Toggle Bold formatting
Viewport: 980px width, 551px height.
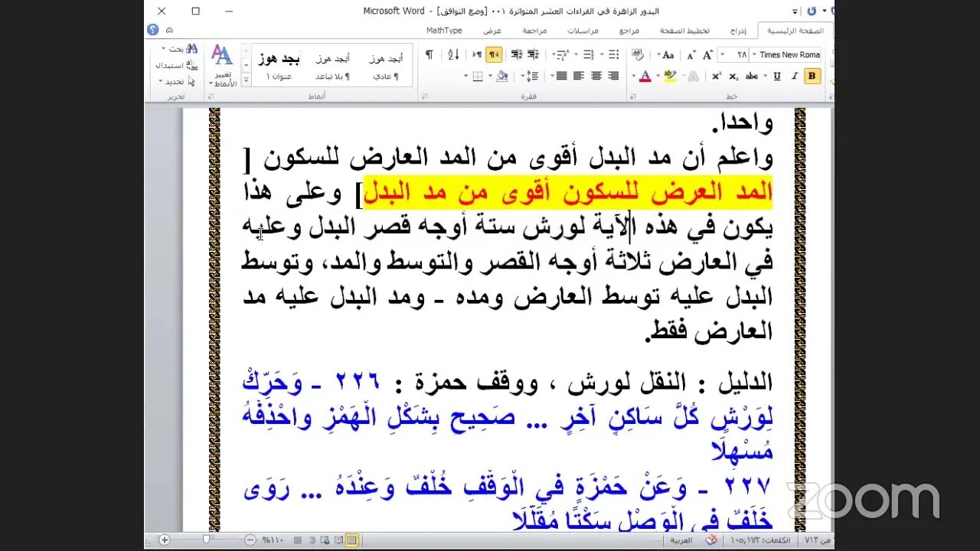[x=812, y=76]
